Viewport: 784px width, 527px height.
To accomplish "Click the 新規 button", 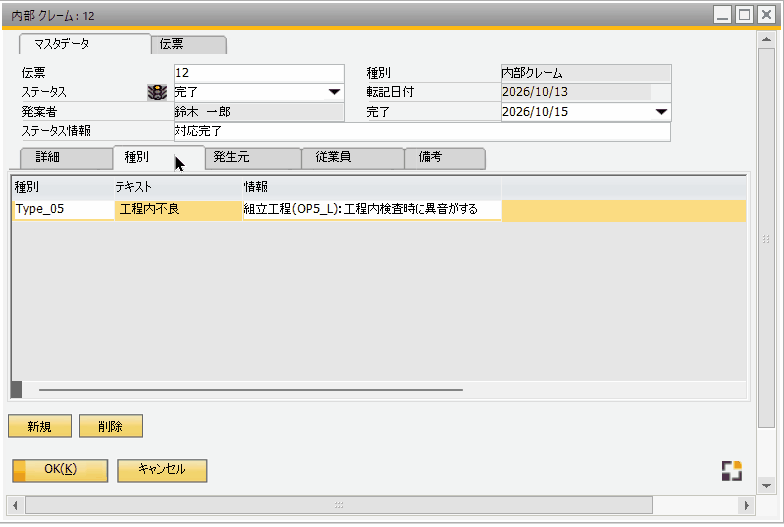I will coord(40,426).
